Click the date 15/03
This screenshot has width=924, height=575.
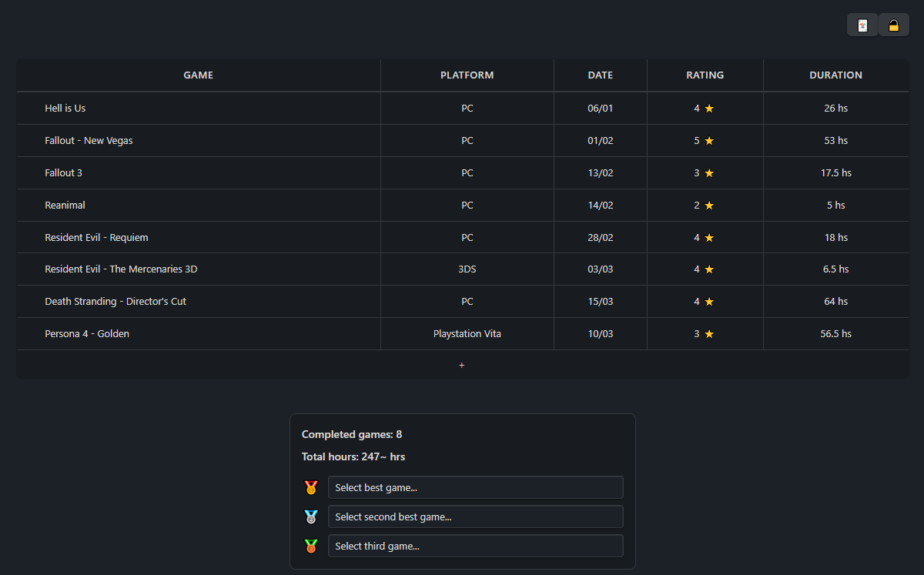(601, 302)
